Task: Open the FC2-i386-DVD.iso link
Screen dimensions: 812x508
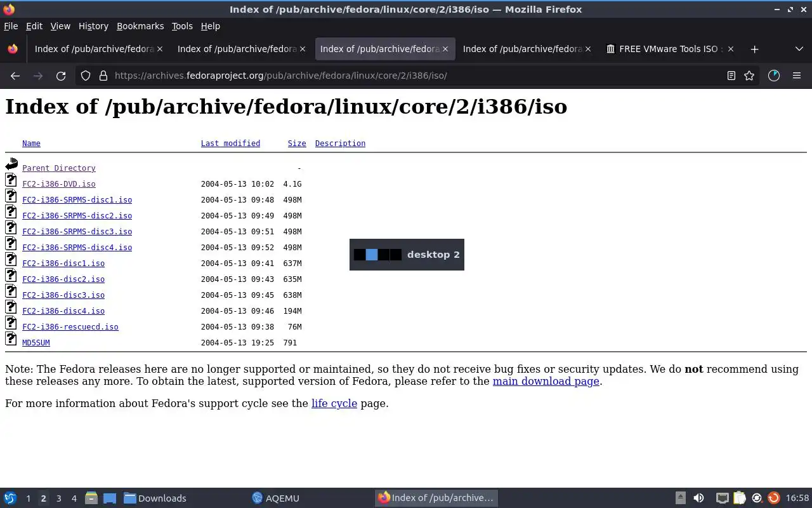Action: [59, 184]
